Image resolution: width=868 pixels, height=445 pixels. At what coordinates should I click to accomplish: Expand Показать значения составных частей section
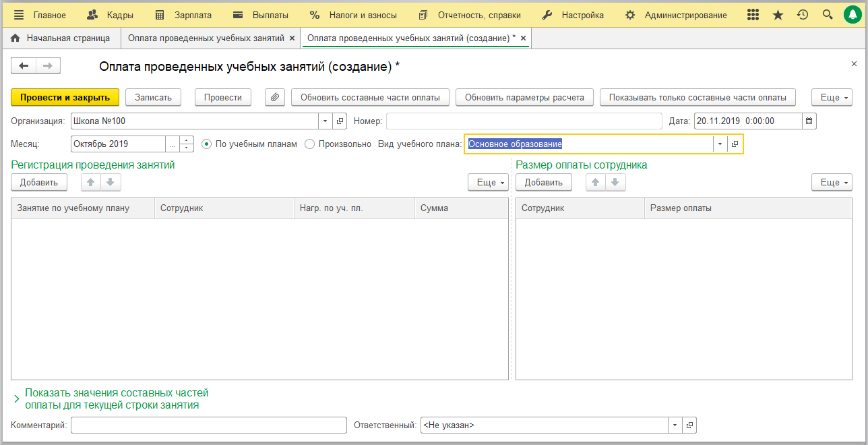click(x=17, y=399)
